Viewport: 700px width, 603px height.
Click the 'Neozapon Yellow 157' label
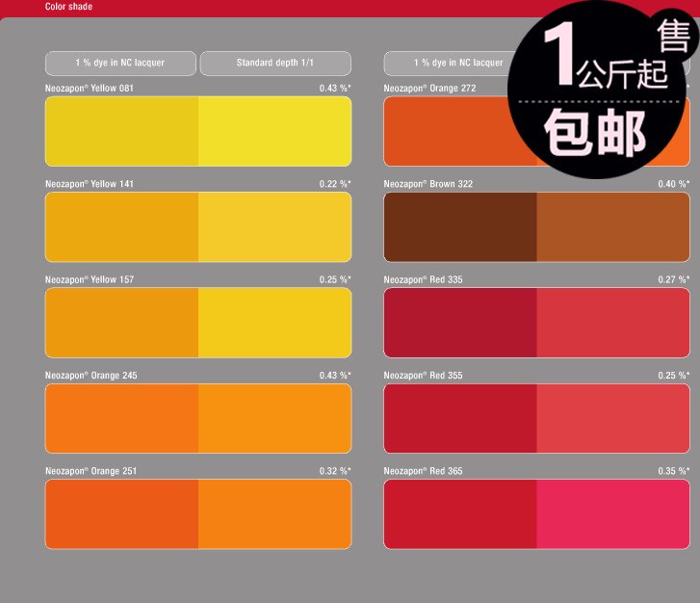pos(90,279)
